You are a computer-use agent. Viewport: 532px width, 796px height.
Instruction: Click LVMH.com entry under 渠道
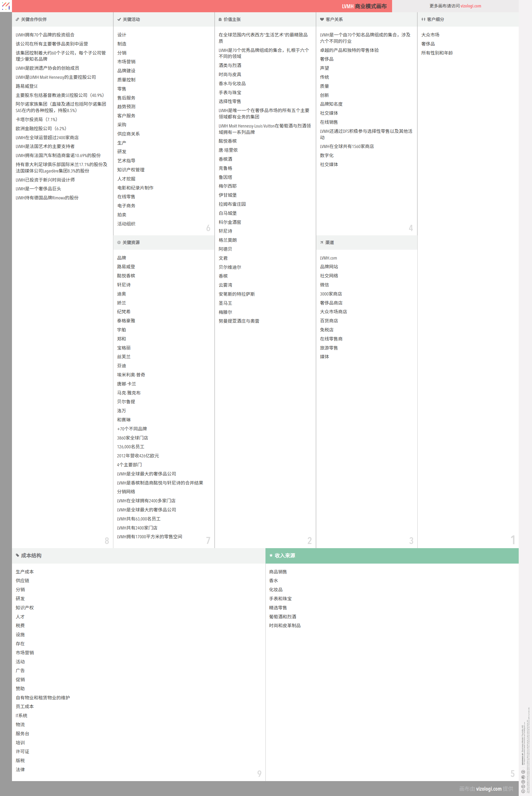pyautogui.click(x=328, y=258)
